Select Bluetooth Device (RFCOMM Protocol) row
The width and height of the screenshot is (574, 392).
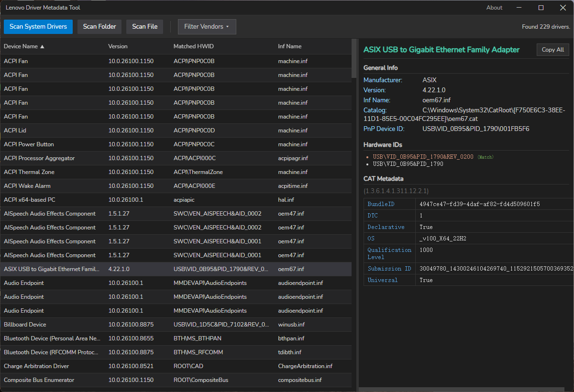point(176,352)
